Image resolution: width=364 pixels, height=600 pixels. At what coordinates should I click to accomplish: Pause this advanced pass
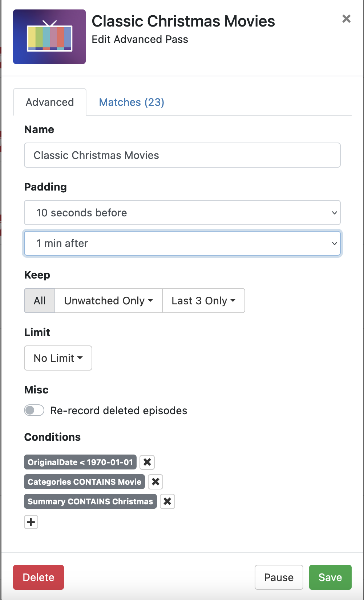pyautogui.click(x=279, y=577)
